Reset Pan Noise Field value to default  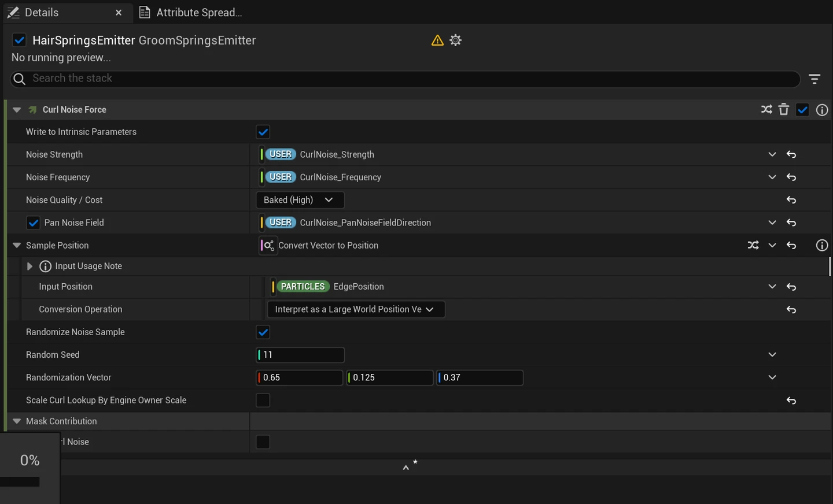tap(791, 223)
